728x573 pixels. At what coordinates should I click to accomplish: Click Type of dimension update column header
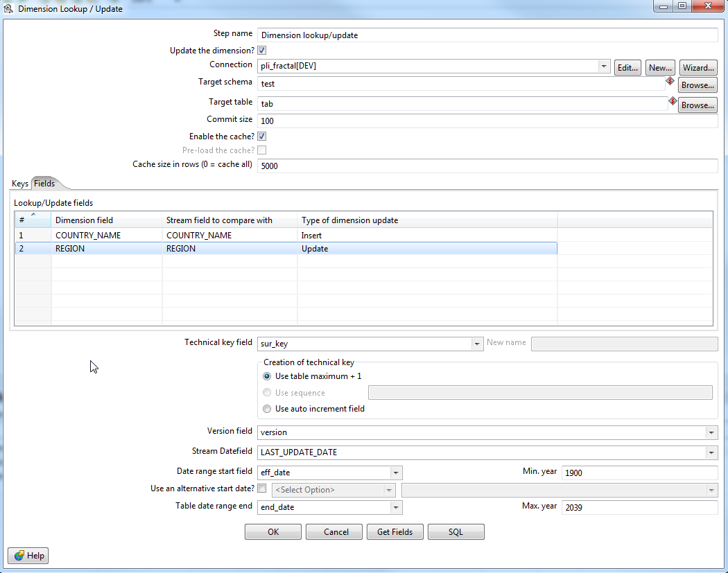click(427, 220)
